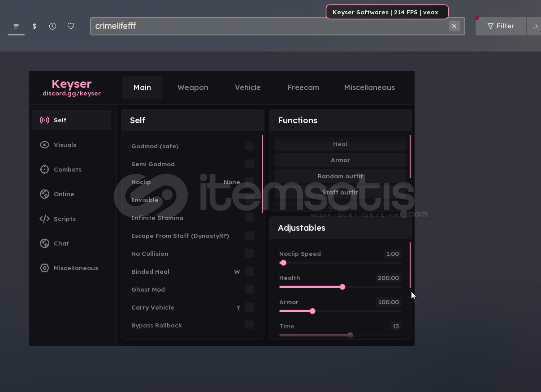The height and width of the screenshot is (392, 541).
Task: Click the search field containing crimelifefff
Action: point(277,26)
